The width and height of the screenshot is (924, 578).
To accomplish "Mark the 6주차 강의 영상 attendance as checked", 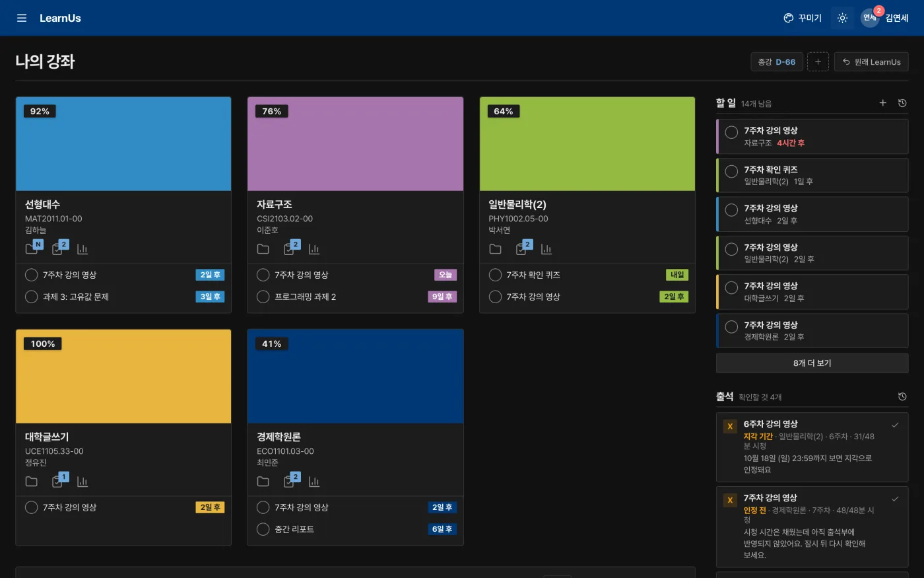I will (895, 425).
